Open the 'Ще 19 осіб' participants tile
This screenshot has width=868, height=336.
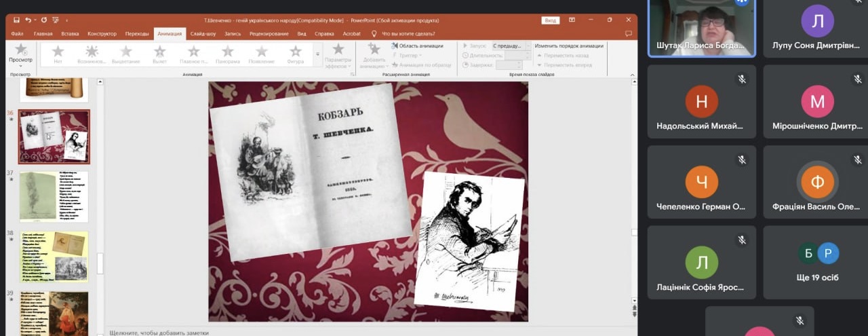[x=816, y=262]
